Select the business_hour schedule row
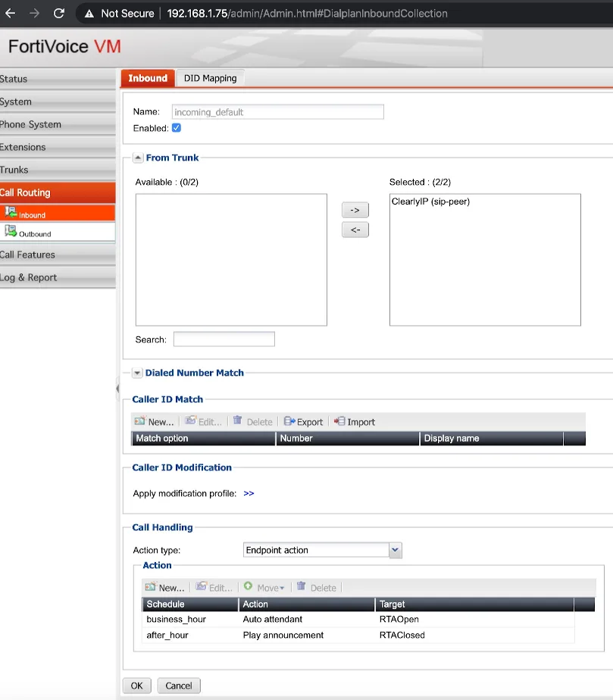 tap(358, 619)
